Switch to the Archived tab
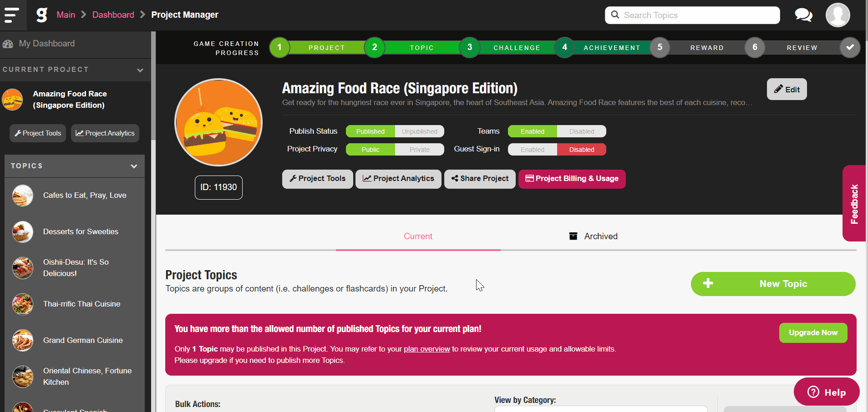 point(594,236)
